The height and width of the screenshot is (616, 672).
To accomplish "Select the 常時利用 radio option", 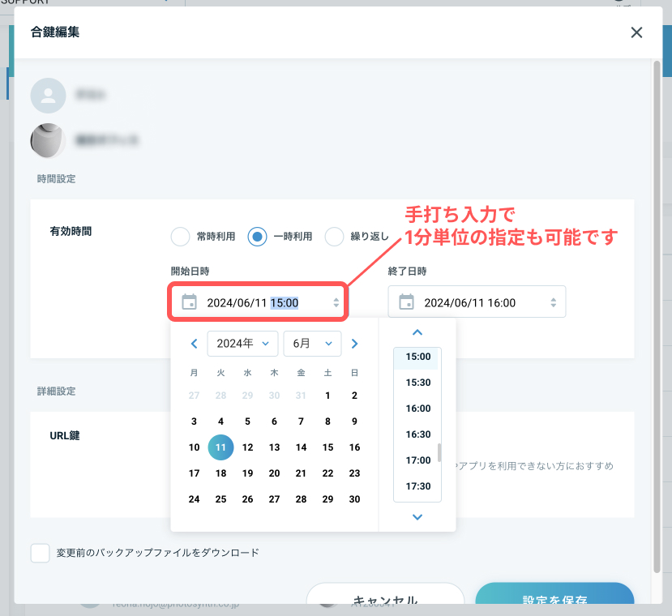I will click(x=180, y=236).
